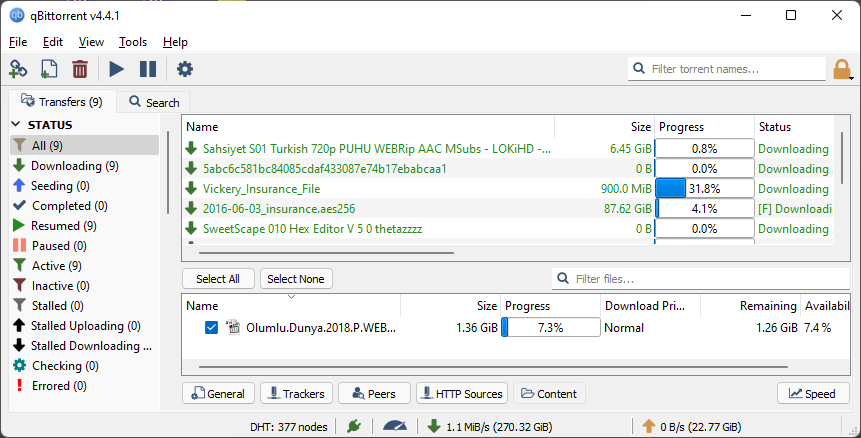
Task: Open the HTTP Sources tab button
Action: click(x=462, y=394)
